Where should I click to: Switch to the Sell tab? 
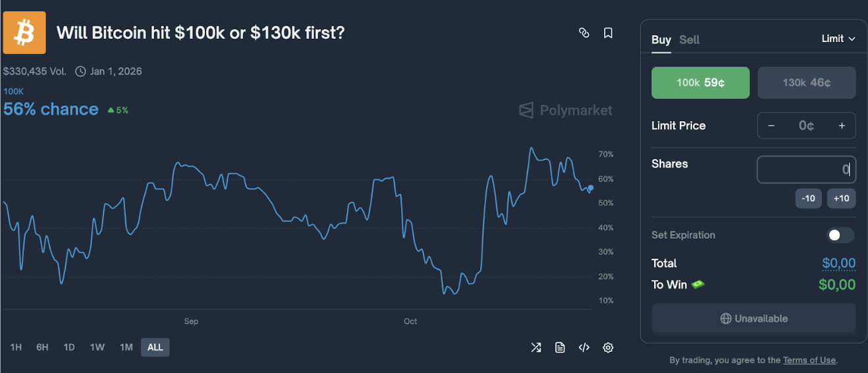689,40
